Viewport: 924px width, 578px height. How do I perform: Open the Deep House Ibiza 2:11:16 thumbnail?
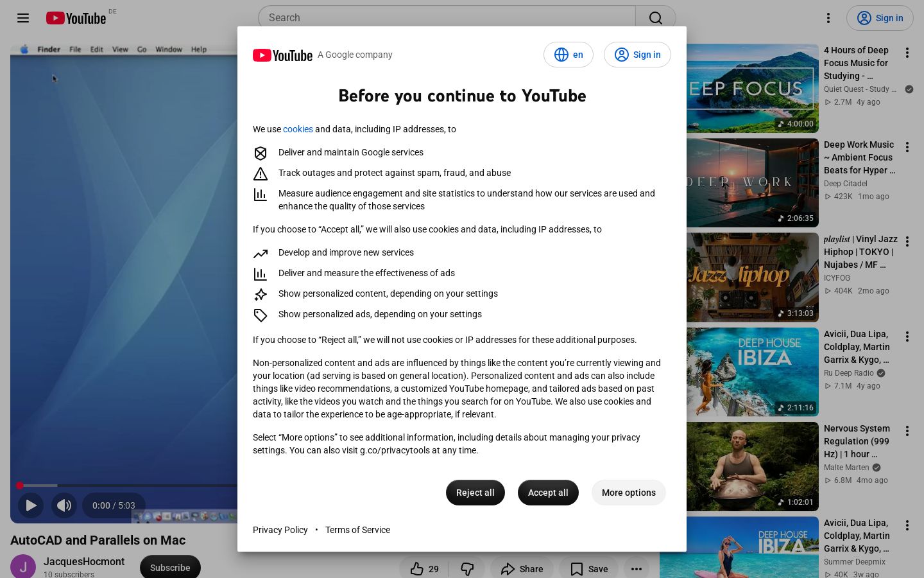coord(753,372)
